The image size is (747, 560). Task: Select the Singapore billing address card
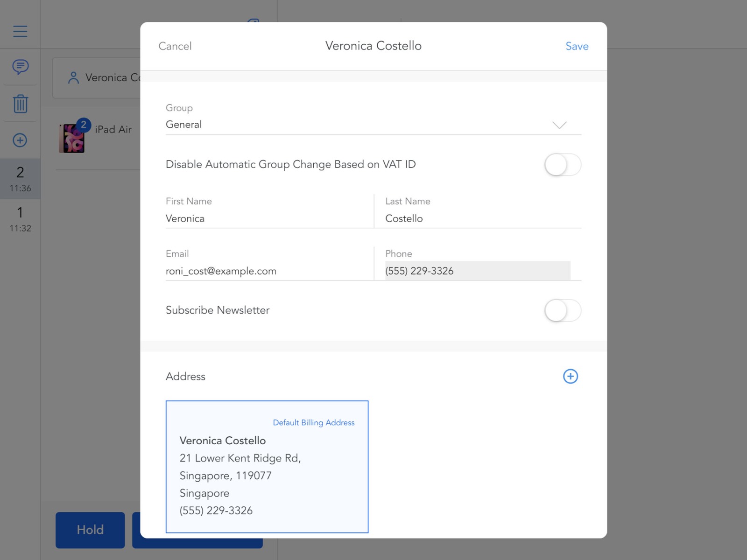[267, 467]
